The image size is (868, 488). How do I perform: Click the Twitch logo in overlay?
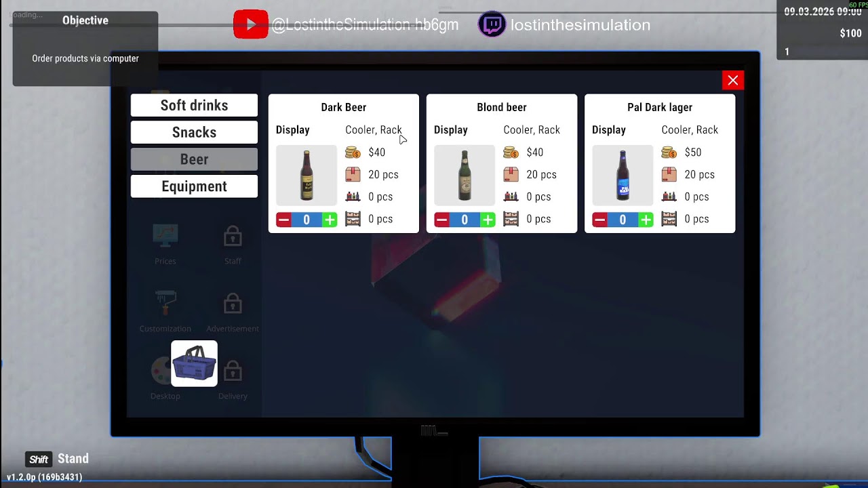click(x=492, y=25)
